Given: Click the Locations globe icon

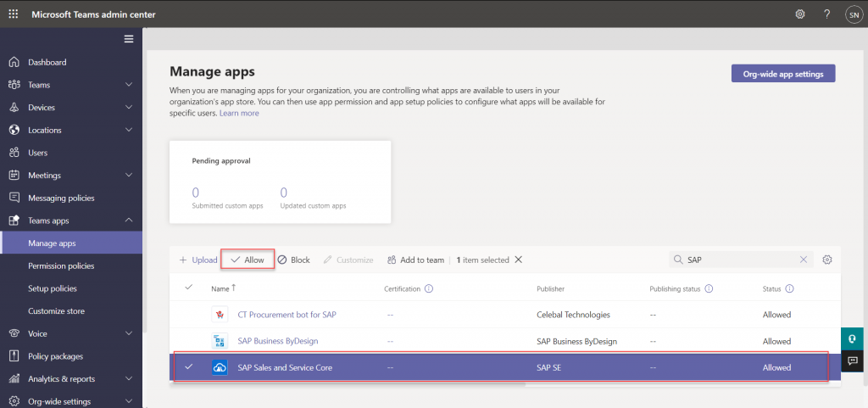Looking at the screenshot, I should tap(14, 130).
